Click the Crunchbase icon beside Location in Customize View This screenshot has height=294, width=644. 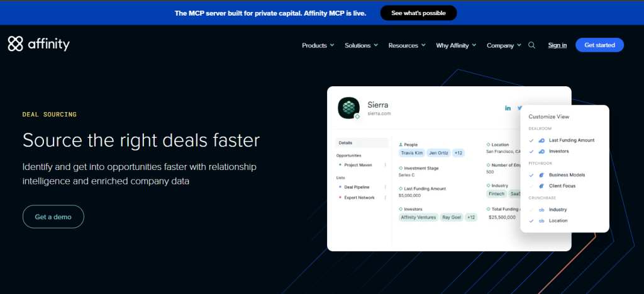tap(541, 221)
